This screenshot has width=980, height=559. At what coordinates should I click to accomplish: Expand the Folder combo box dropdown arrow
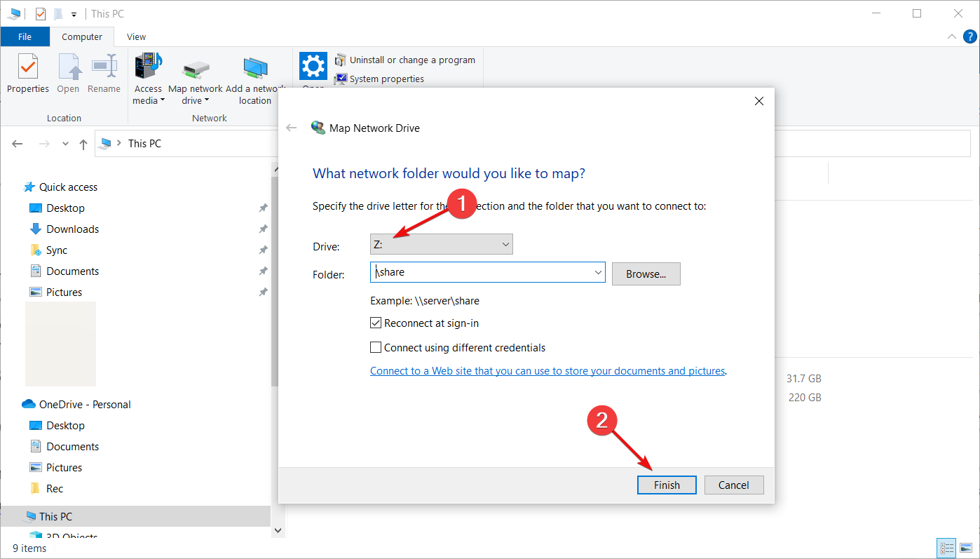pos(598,272)
